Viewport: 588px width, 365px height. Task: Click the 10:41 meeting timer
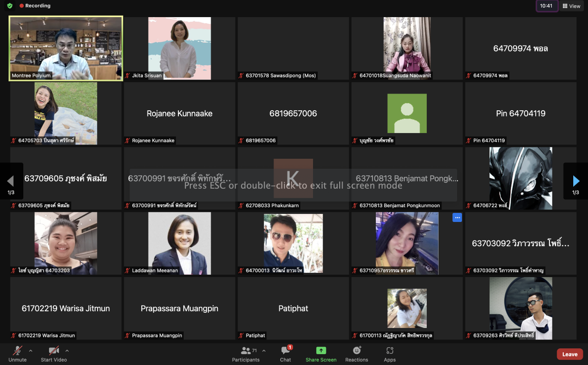[547, 6]
